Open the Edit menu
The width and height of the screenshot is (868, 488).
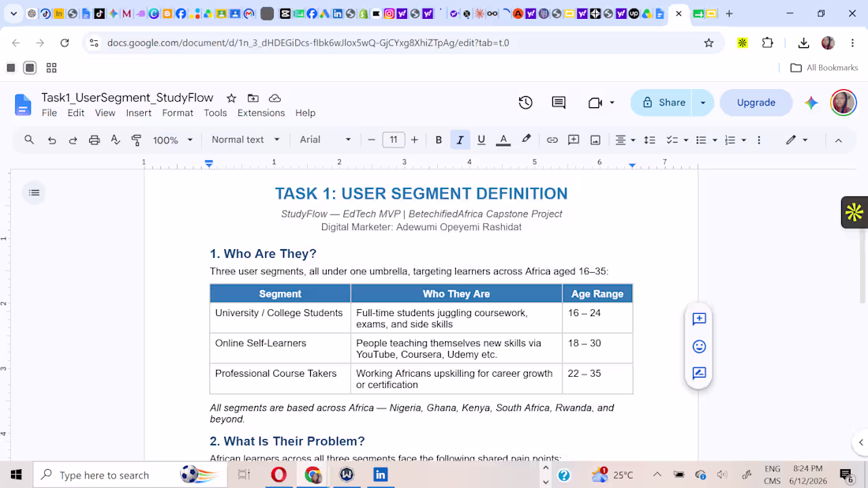76,113
